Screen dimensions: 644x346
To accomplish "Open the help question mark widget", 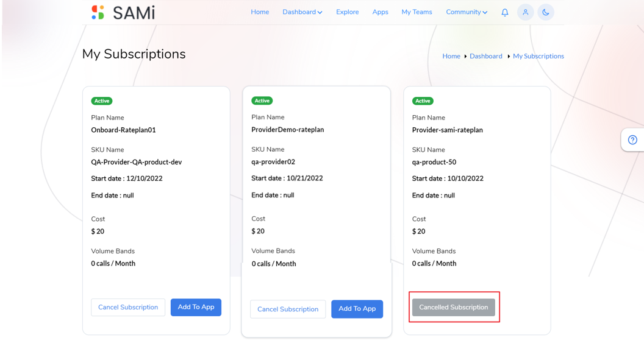I will (632, 140).
